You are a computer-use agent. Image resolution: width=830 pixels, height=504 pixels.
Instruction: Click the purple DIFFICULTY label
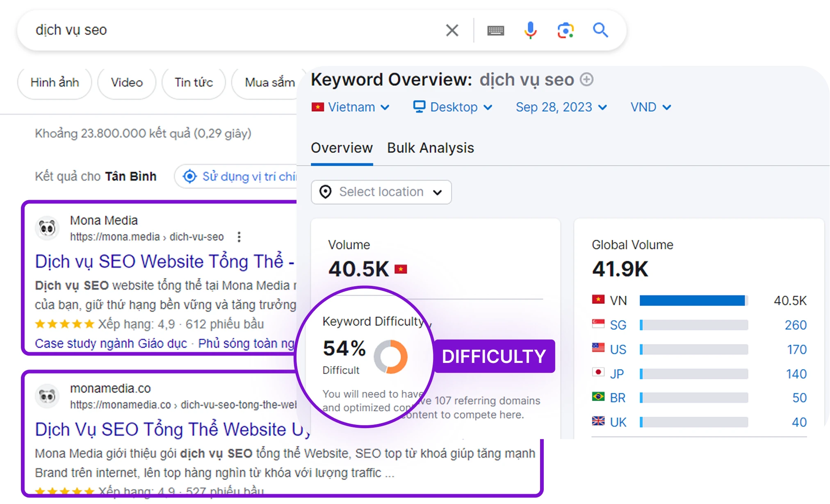click(494, 356)
